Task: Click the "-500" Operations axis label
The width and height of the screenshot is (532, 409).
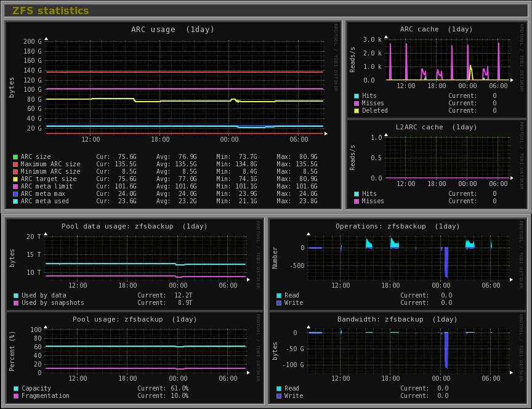Action: (297, 265)
